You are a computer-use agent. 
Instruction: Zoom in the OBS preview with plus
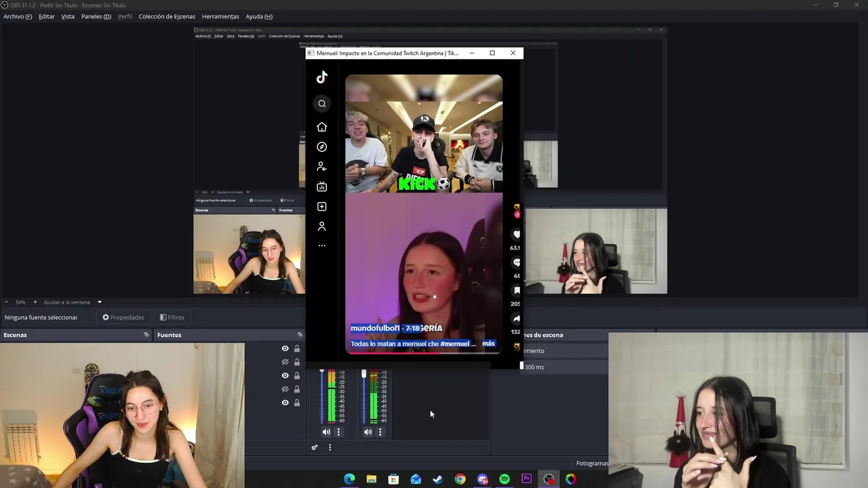(35, 302)
